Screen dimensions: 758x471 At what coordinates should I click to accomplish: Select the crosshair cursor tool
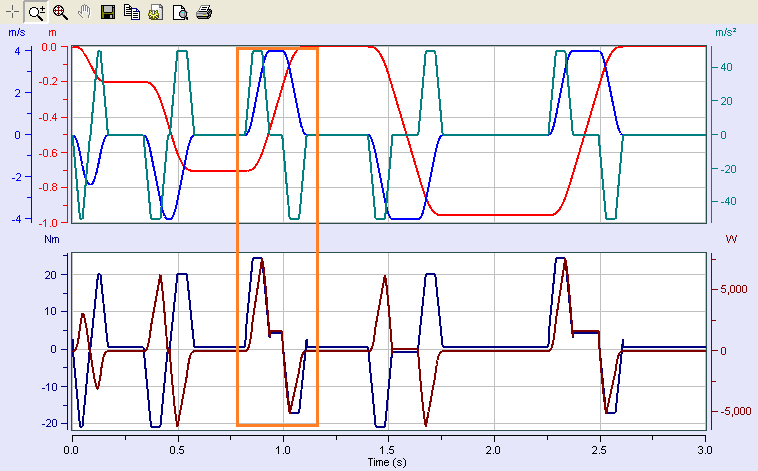click(x=13, y=12)
